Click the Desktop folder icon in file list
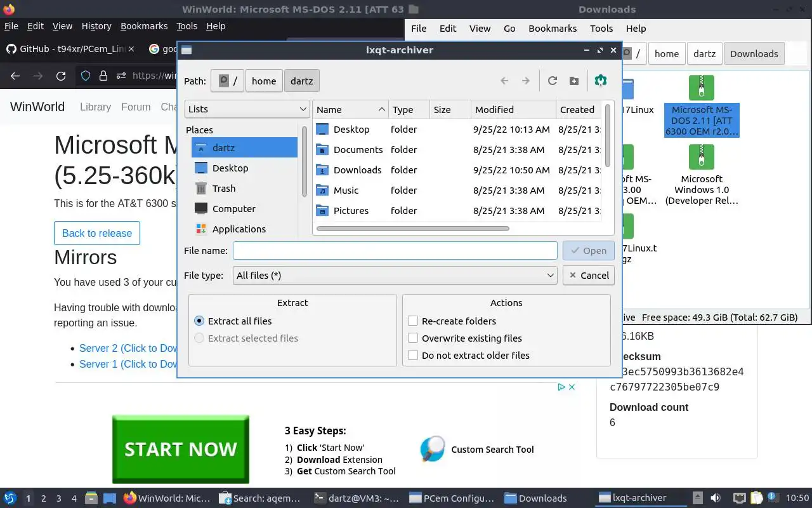 (x=322, y=129)
